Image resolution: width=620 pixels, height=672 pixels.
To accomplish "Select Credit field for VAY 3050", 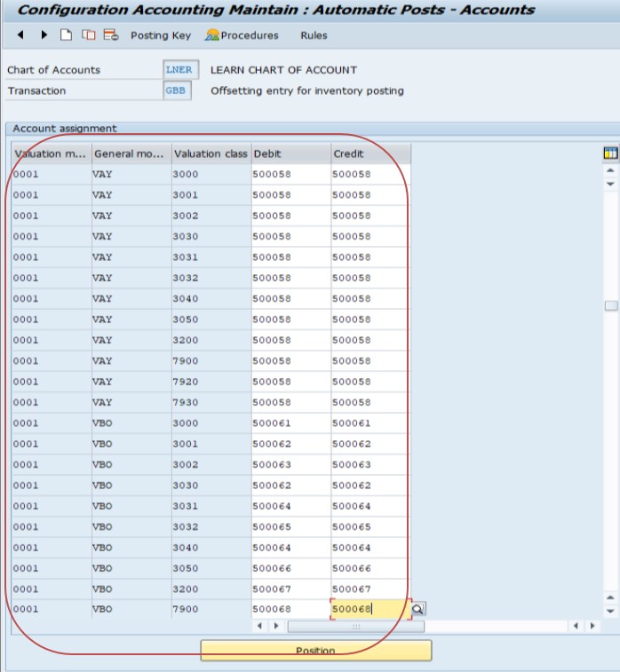I will 370,320.
